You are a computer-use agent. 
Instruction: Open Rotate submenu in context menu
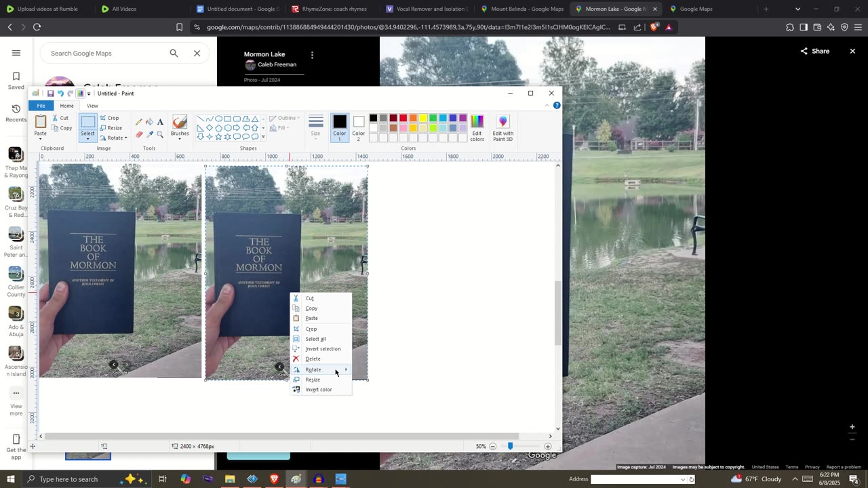point(321,369)
